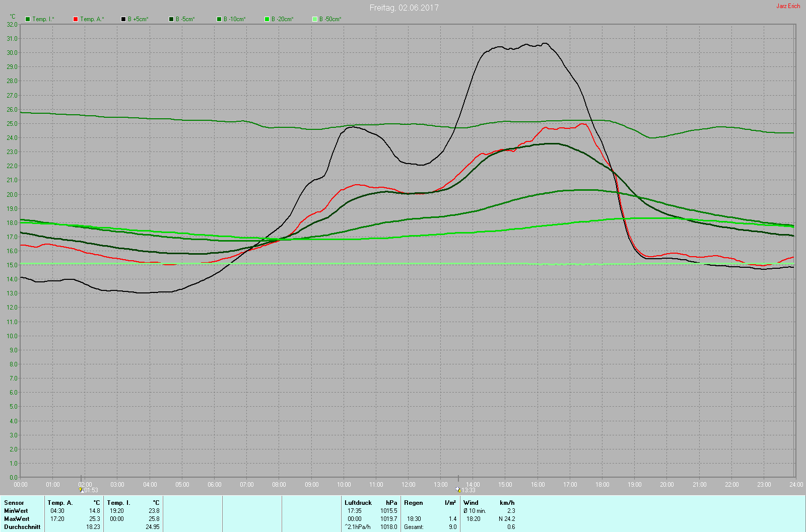Click the wind average value '0.6'
806x532 pixels.
[x=511, y=527]
